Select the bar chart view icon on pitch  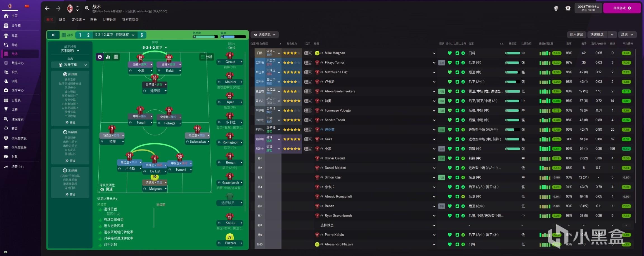pos(108,57)
